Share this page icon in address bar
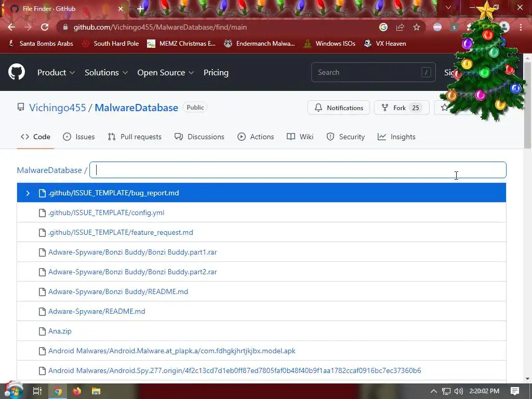Image resolution: width=532 pixels, height=399 pixels. (400, 27)
